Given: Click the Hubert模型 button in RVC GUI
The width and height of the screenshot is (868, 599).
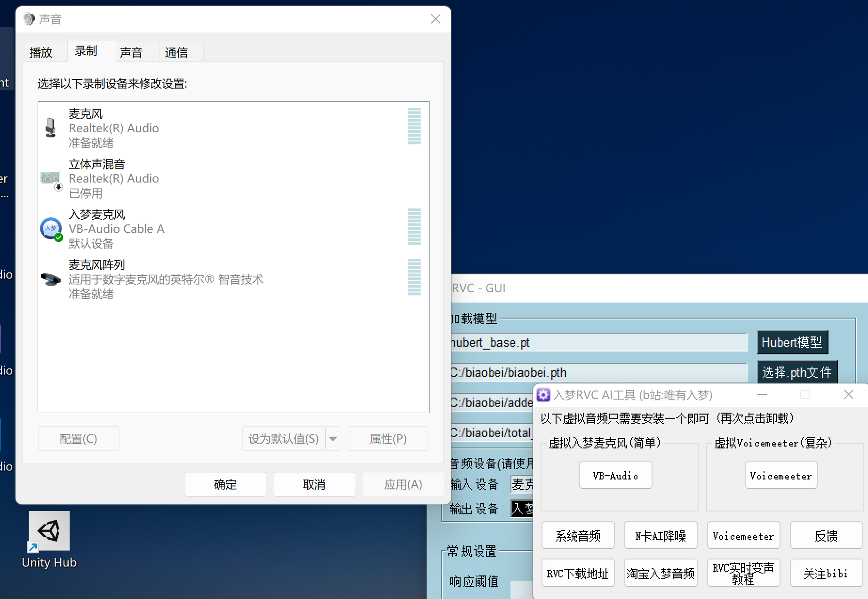Looking at the screenshot, I should click(792, 342).
